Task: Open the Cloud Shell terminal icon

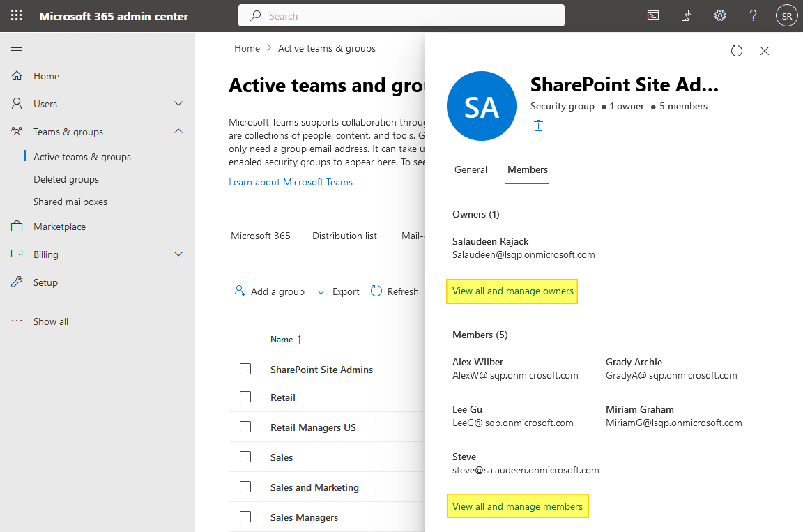Action: click(x=653, y=15)
